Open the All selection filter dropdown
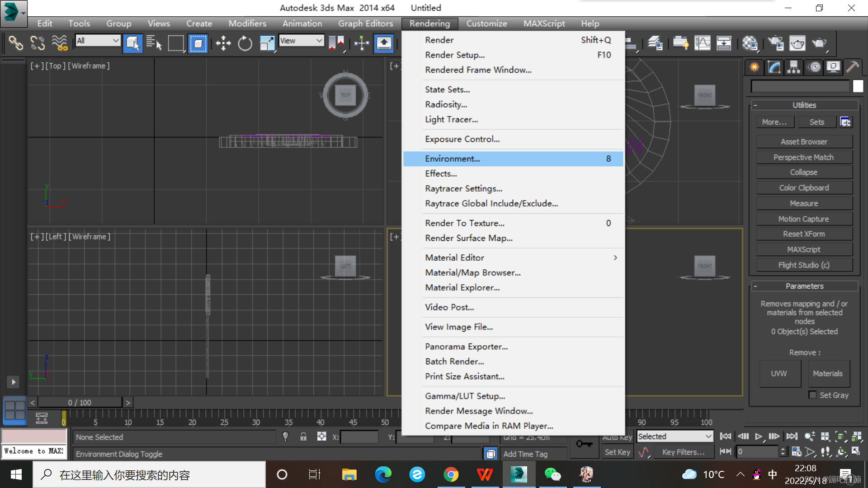The width and height of the screenshot is (868, 488). click(x=98, y=41)
